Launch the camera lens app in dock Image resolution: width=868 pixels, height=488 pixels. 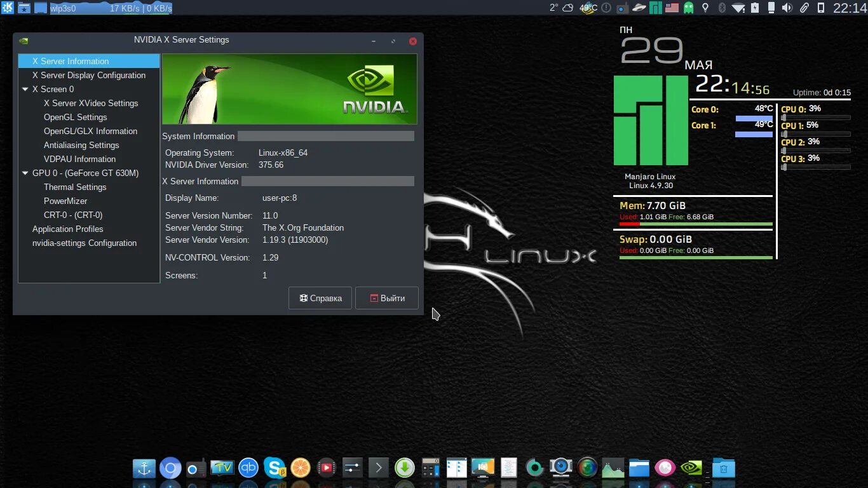tap(587, 469)
